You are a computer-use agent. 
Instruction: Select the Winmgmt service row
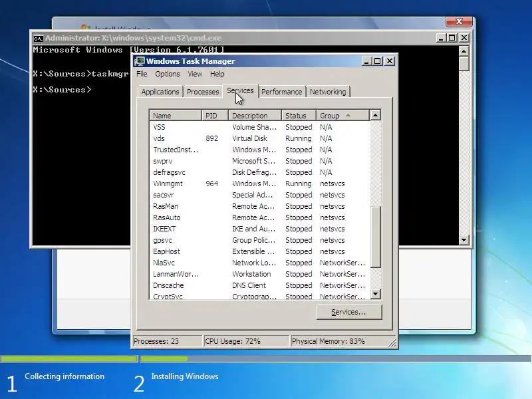click(x=260, y=184)
